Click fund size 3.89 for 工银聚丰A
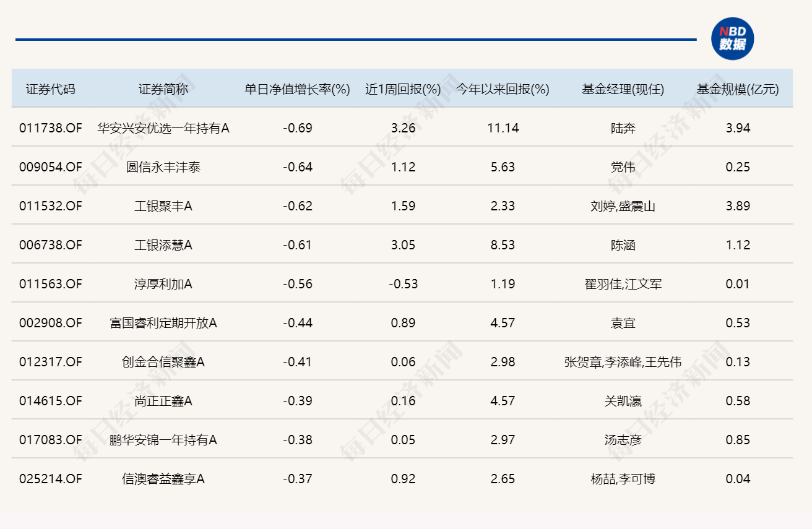 [x=738, y=206]
